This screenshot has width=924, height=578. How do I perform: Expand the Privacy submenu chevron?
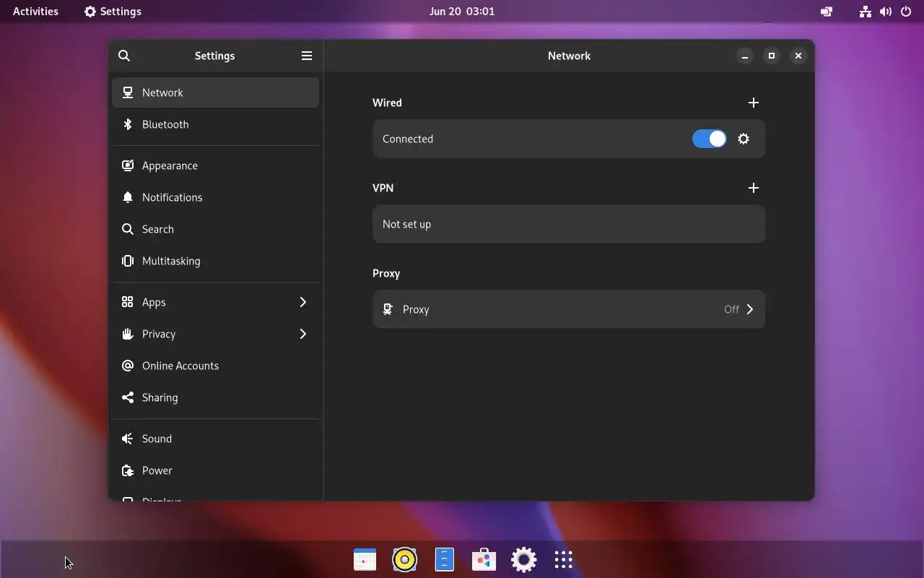tap(303, 334)
